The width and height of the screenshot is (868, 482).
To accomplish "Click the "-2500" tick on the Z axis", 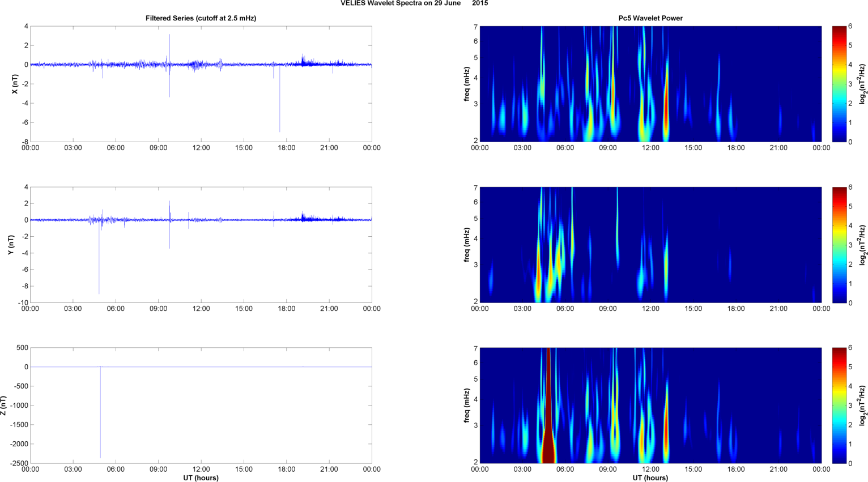I will (x=19, y=463).
